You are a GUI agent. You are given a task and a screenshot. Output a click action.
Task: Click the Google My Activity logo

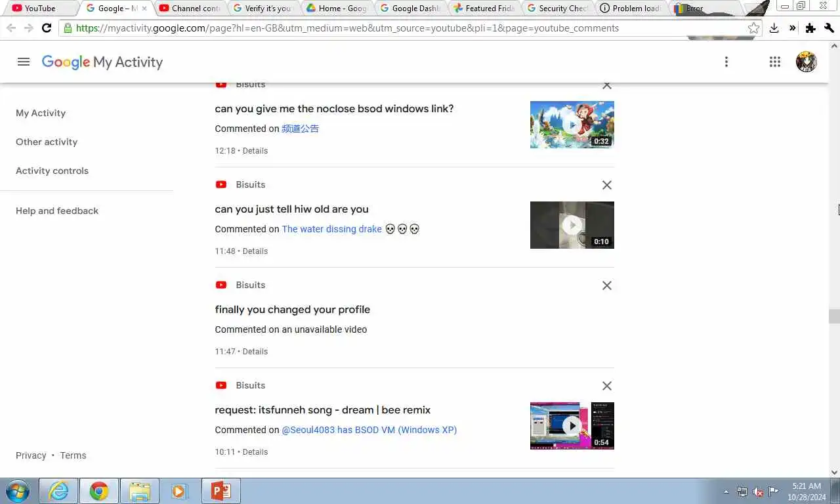point(102,62)
